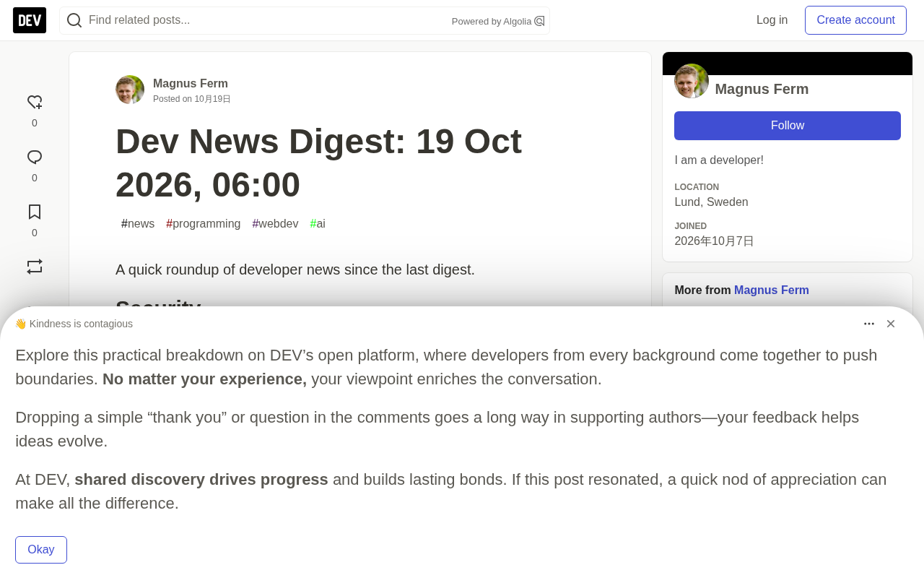This screenshot has width=924, height=578.
Task: Open Magnus Ferm name in profile card
Action: tap(762, 89)
